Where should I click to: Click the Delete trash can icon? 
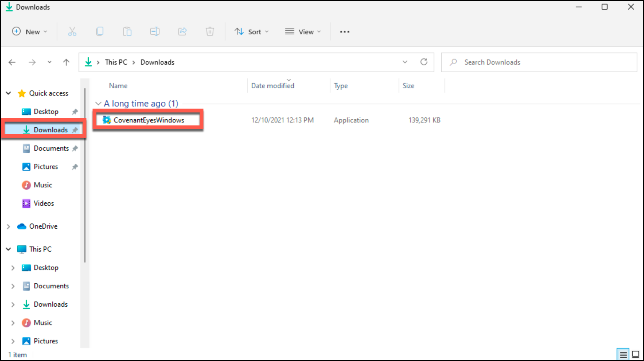coord(210,31)
